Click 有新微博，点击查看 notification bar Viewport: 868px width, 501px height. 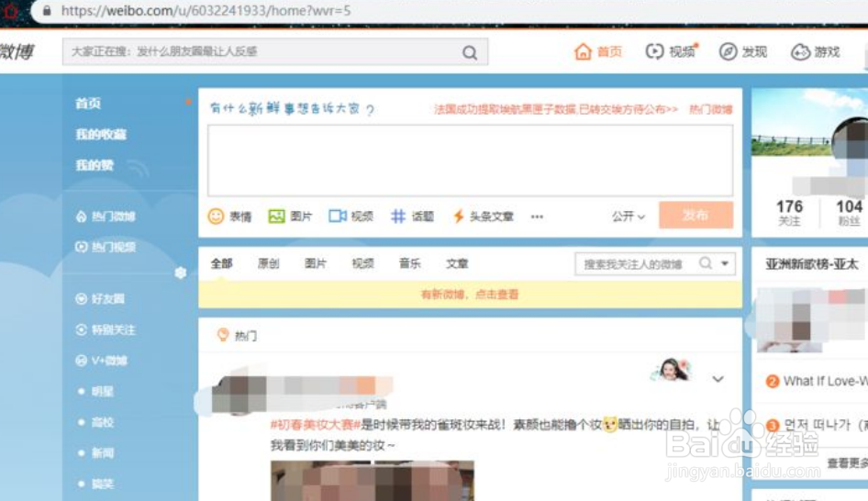click(470, 295)
